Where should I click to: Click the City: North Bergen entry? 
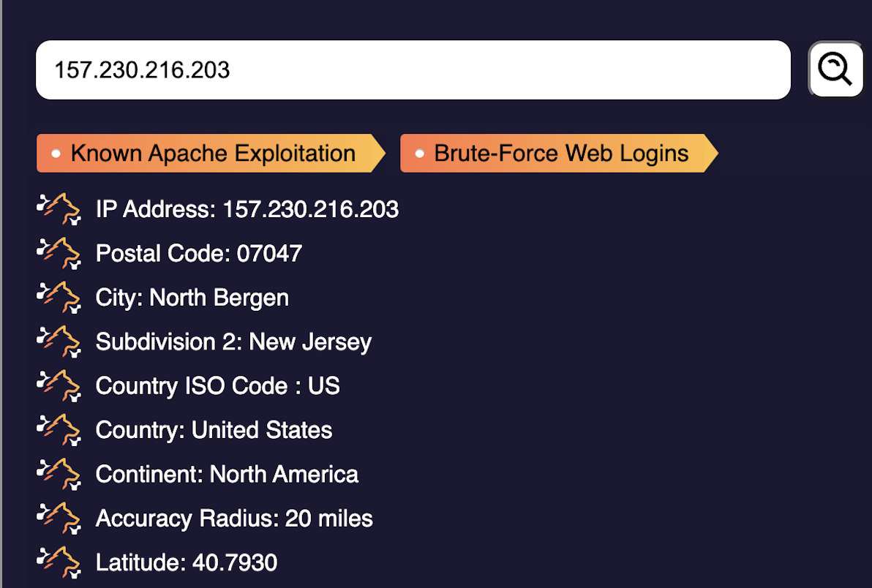point(192,298)
